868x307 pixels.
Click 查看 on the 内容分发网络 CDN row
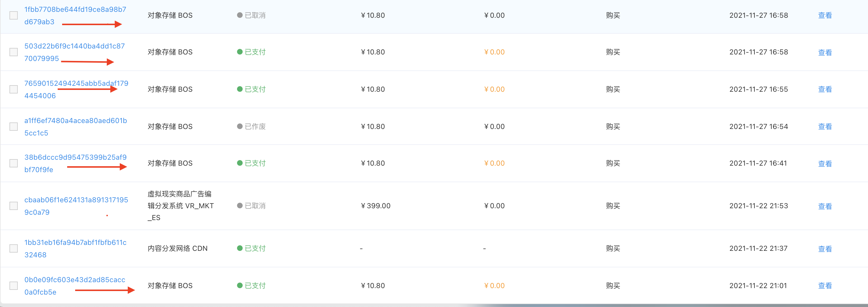(825, 249)
